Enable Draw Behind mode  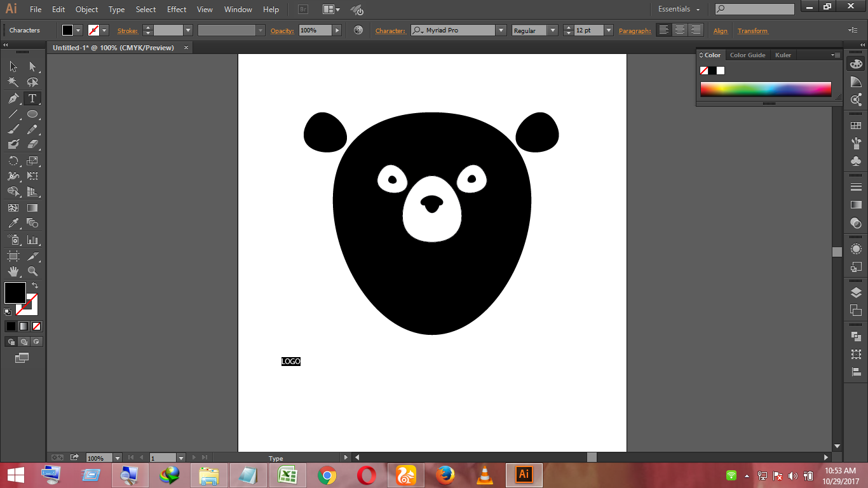tap(24, 342)
